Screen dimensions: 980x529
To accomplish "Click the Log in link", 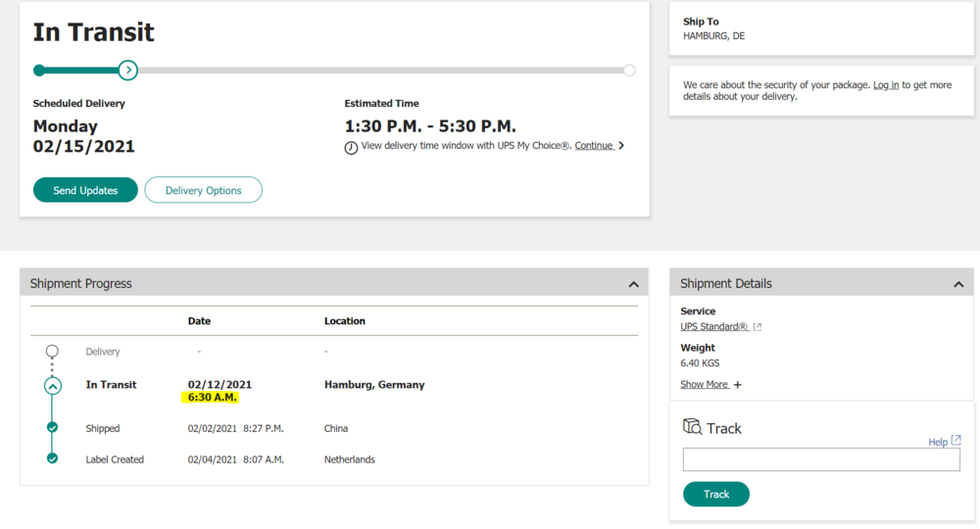I will tap(886, 85).
